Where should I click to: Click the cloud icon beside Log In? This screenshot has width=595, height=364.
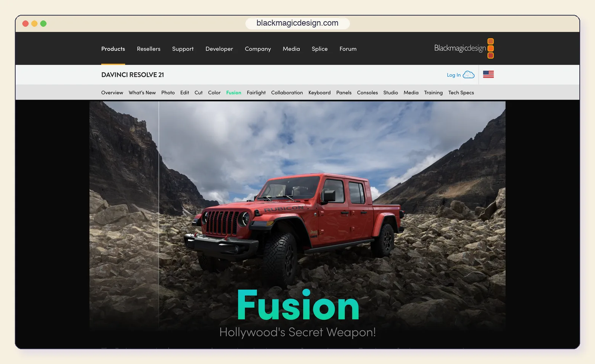coord(469,75)
